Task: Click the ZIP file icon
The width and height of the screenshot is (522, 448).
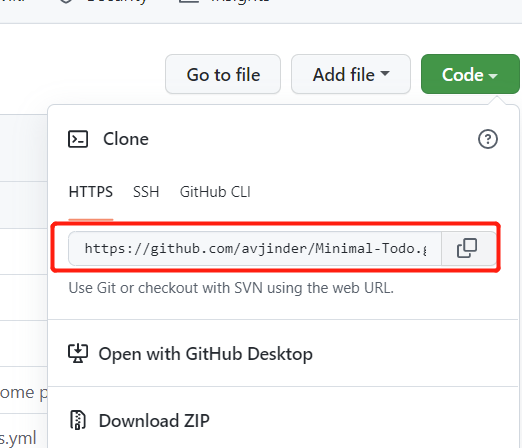Action: coord(78,420)
